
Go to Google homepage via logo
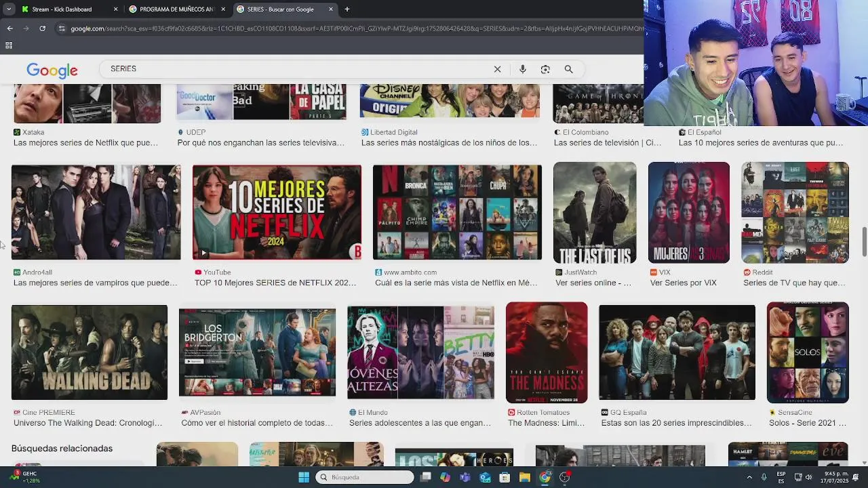coord(52,70)
